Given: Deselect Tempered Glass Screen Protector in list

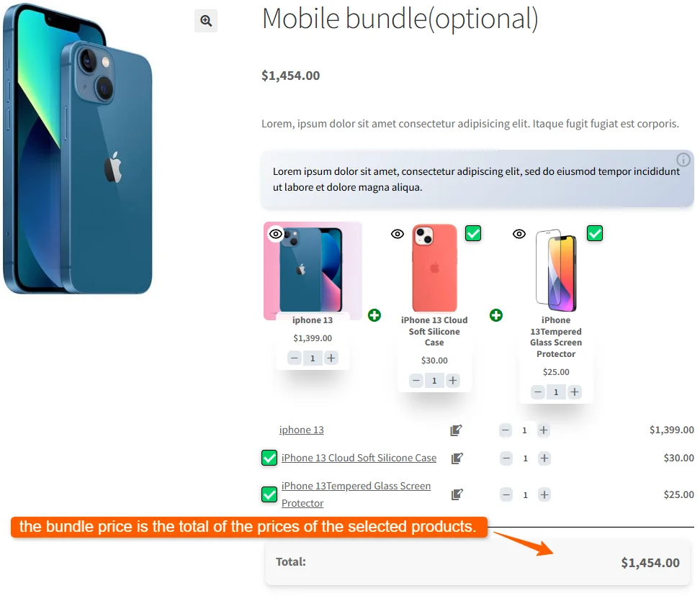Looking at the screenshot, I should [269, 494].
